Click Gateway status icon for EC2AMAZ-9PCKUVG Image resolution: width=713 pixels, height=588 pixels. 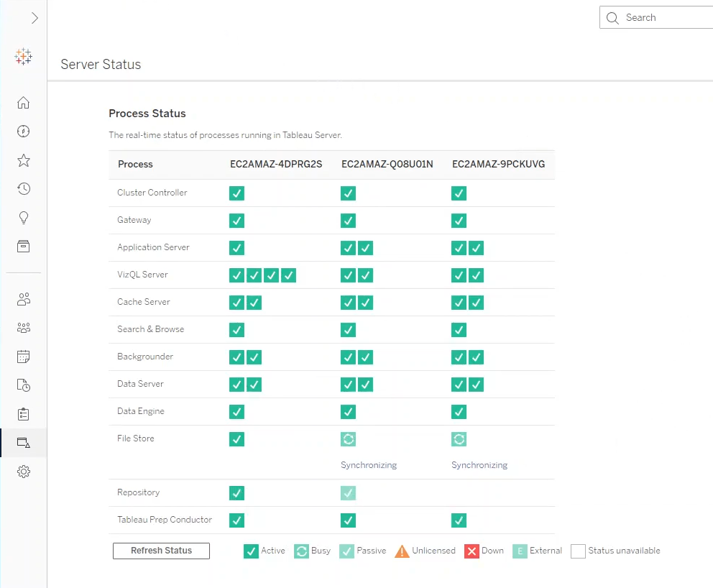459,221
